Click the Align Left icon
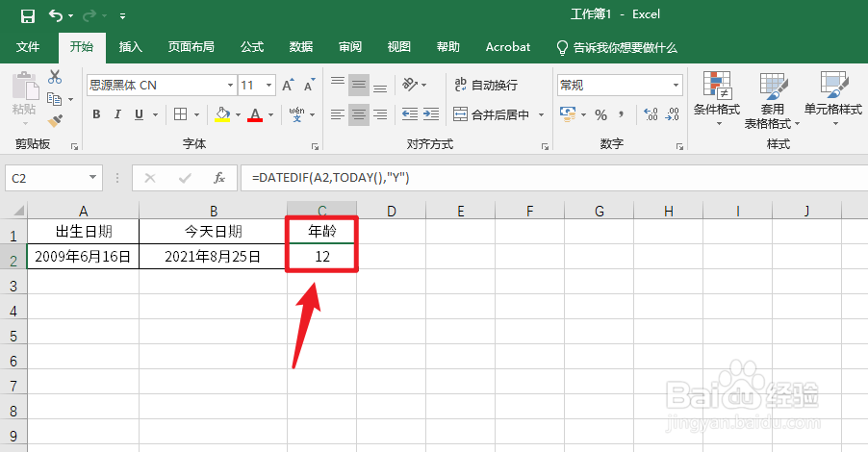 (x=338, y=114)
